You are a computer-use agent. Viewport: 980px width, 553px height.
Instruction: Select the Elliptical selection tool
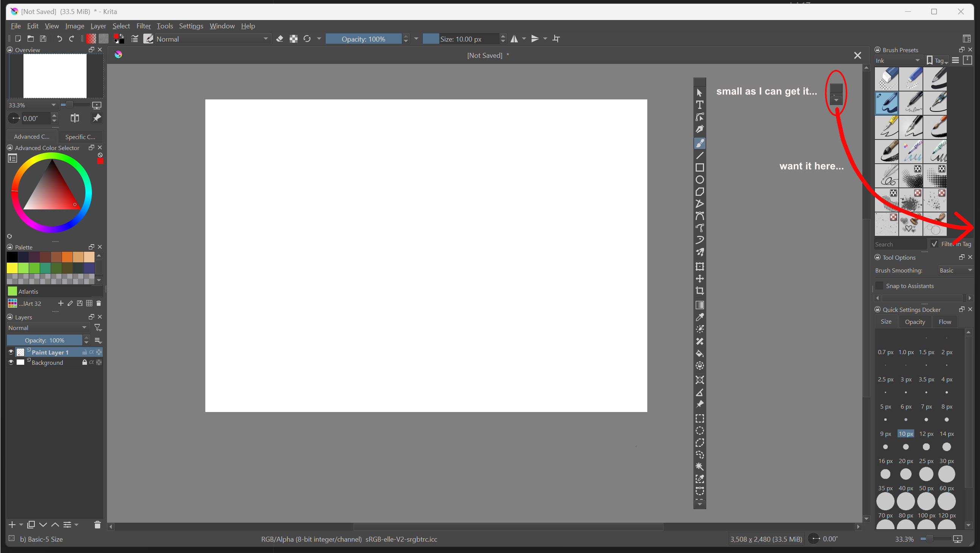(699, 431)
